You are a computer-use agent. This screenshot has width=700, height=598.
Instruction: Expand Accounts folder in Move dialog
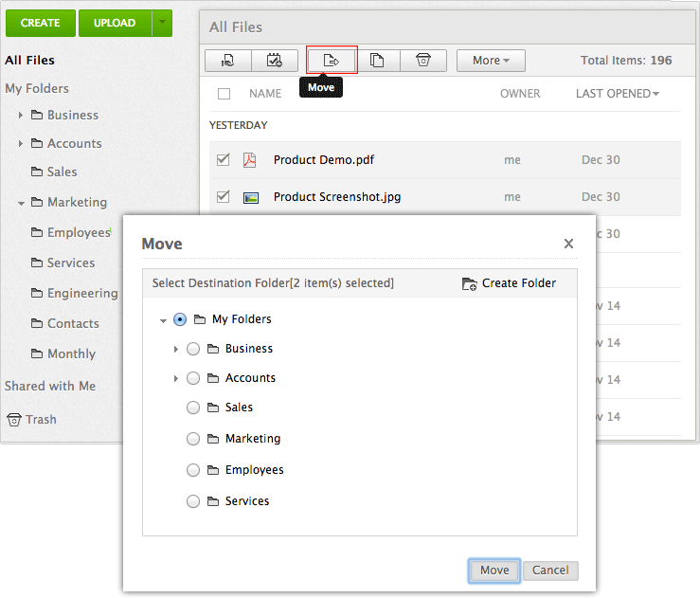[x=176, y=379]
